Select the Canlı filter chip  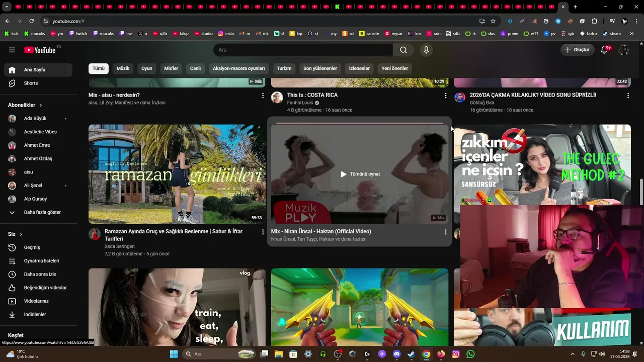click(195, 68)
